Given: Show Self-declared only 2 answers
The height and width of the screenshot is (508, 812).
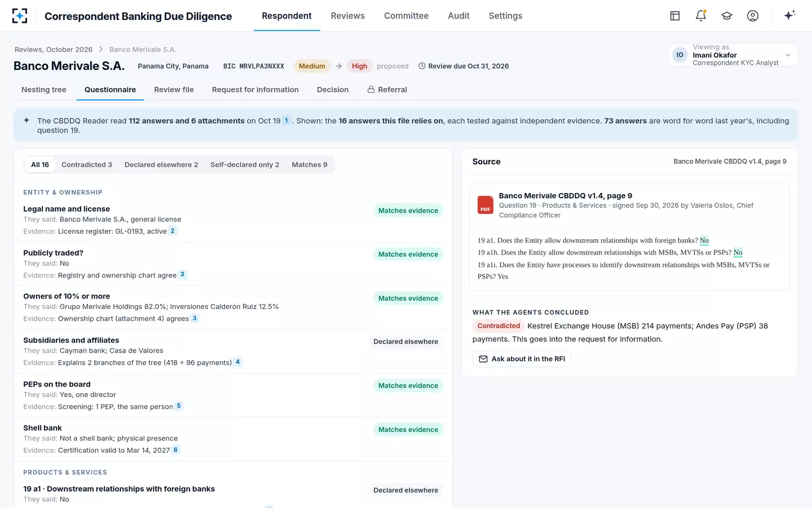Looking at the screenshot, I should 245,165.
